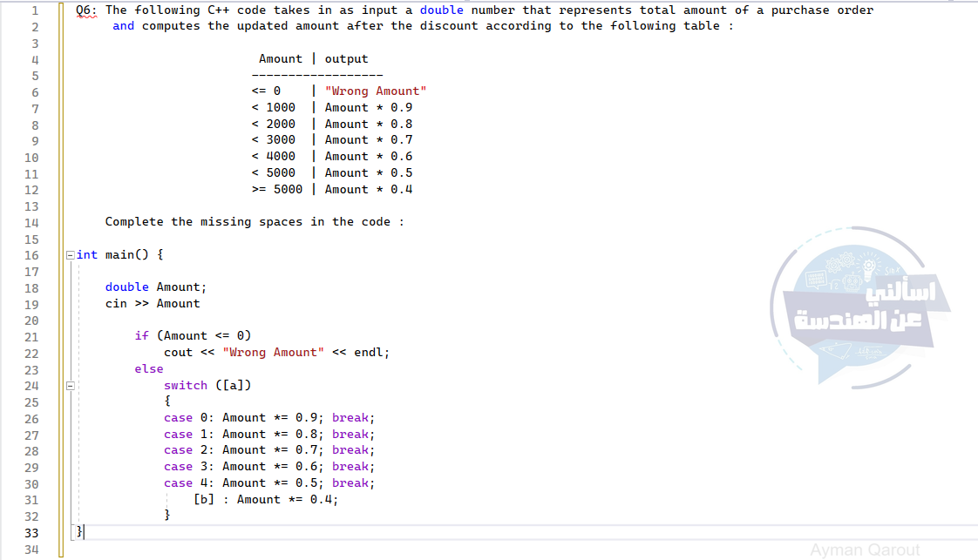Collapse the switch block fold marker
Viewport: 978px width, 560px height.
point(70,385)
